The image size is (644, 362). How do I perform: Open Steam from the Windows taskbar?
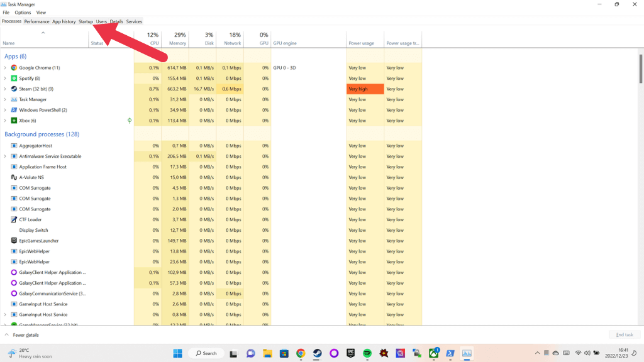[x=318, y=353]
